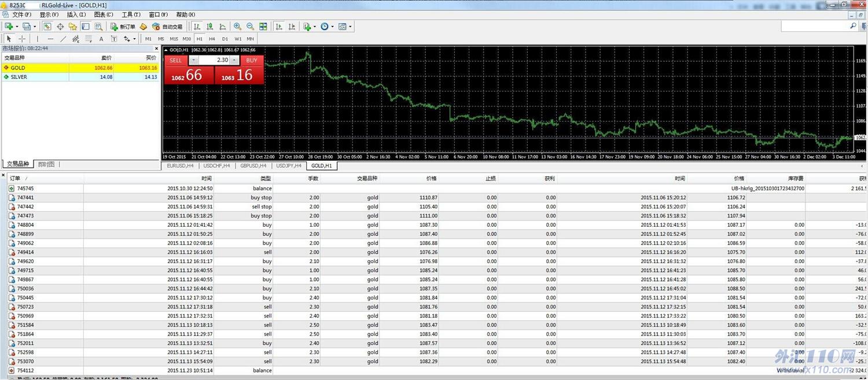Switch timeframe to M5
The width and height of the screenshot is (868, 380).
click(161, 39)
